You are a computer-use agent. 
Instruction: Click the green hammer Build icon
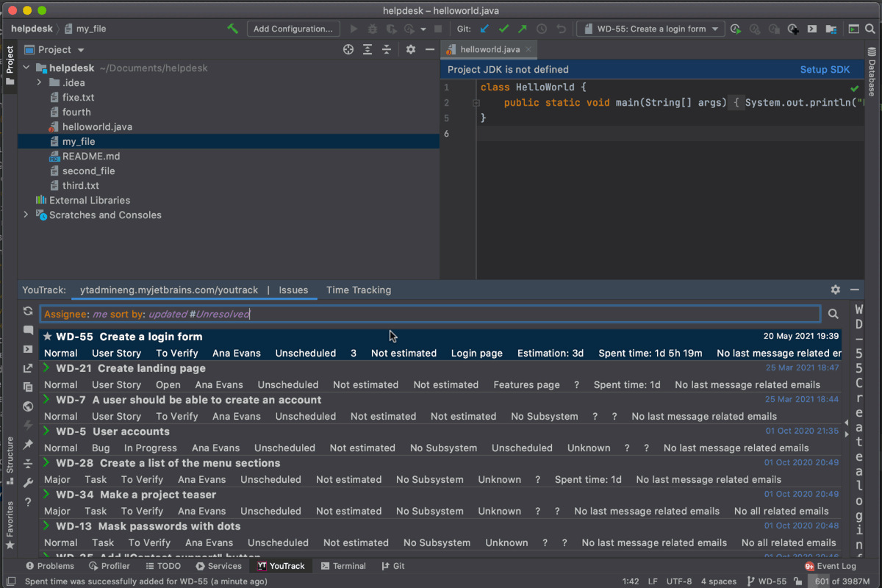[x=232, y=29]
